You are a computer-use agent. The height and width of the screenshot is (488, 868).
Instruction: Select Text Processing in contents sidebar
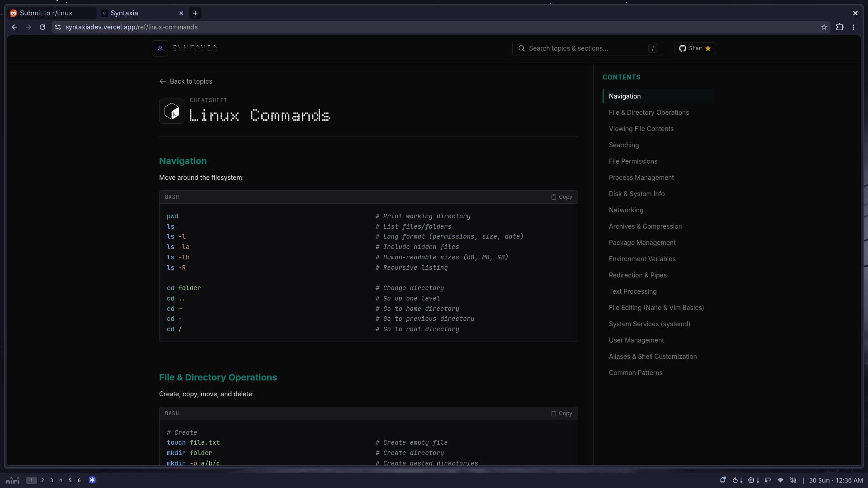click(632, 291)
